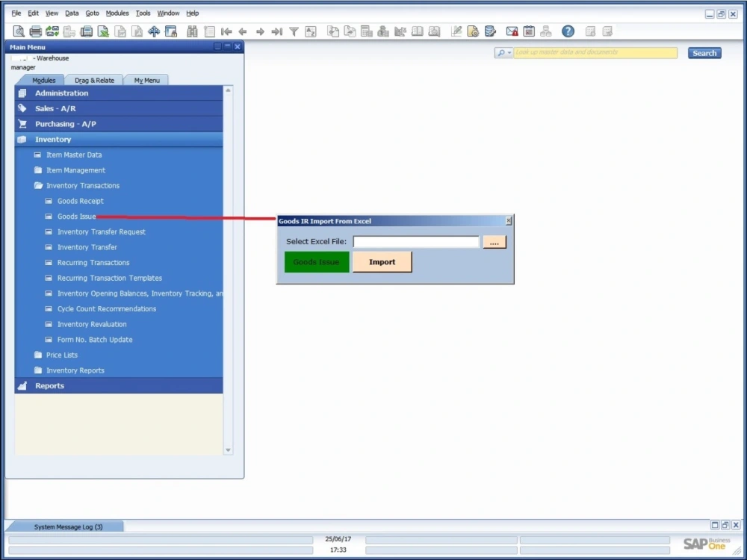The image size is (747, 560).
Task: Open Messages/Alerts envelope icon
Action: click(512, 31)
